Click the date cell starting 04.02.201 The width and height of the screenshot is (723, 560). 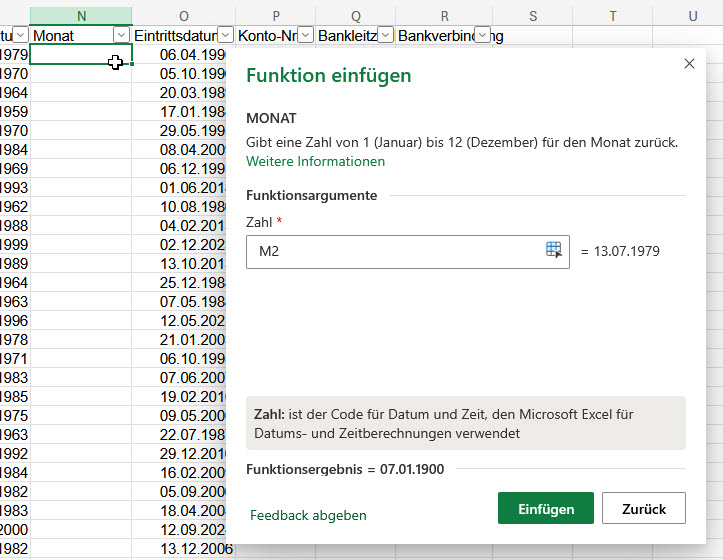(180, 226)
